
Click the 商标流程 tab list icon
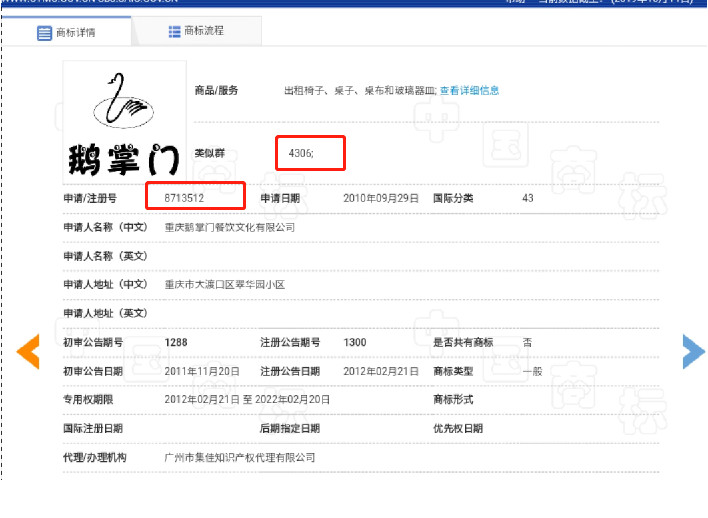174,31
